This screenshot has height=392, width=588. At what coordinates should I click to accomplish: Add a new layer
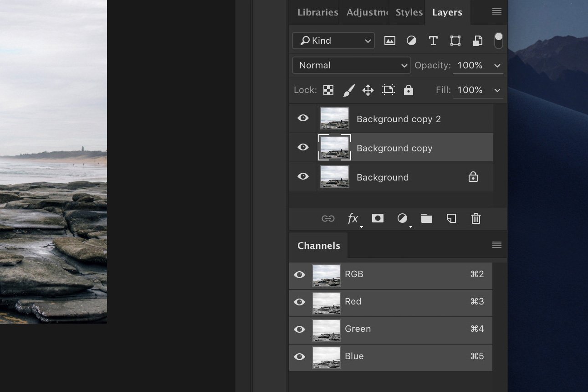451,218
